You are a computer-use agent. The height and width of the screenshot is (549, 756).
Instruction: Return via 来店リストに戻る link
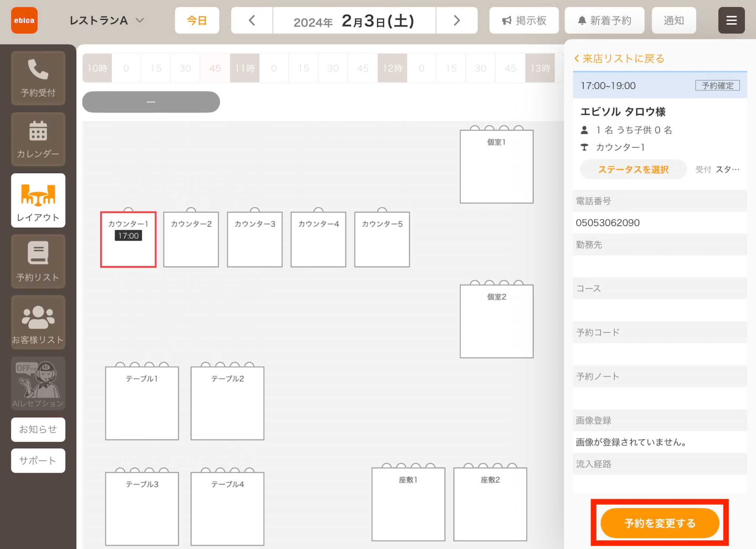click(619, 58)
